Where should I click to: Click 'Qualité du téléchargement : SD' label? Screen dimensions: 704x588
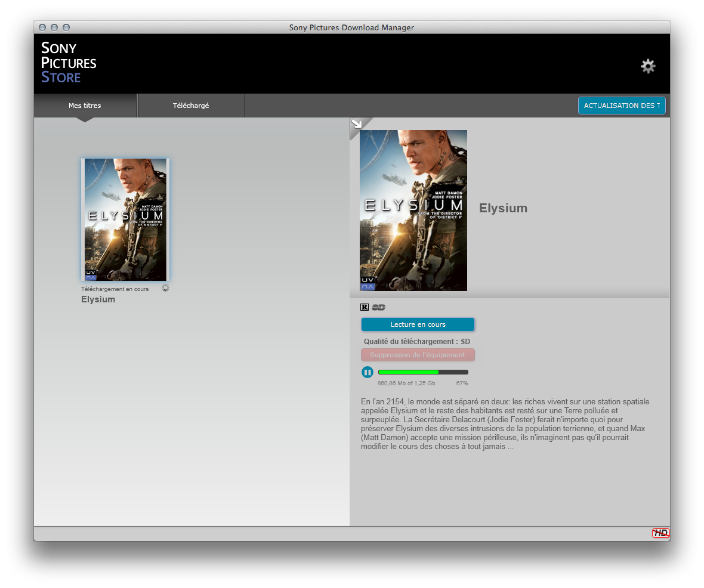click(417, 342)
